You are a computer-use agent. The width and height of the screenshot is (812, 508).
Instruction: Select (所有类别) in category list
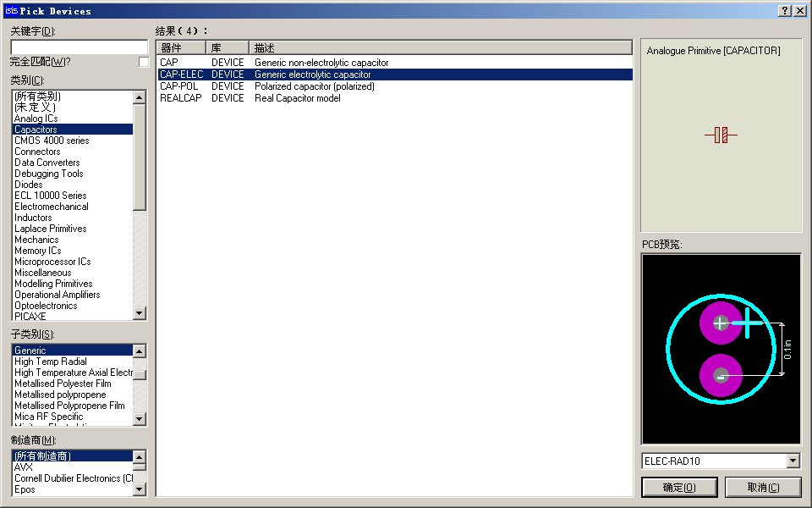[x=73, y=97]
